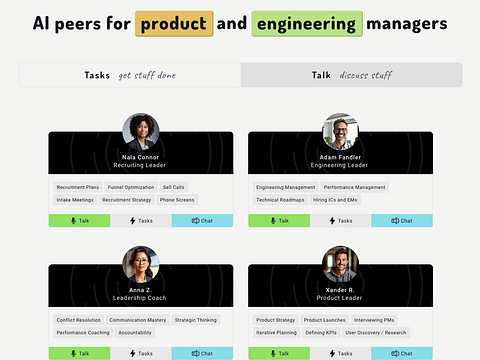Click the highlighted engineering word in headline
The height and width of the screenshot is (360, 480).
[x=307, y=24]
